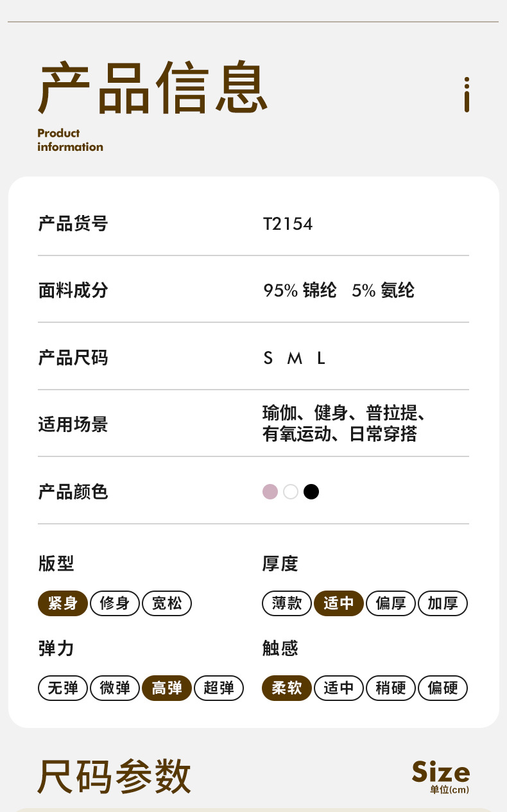This screenshot has width=507, height=812.
Task: Choose the 无弹 elasticity option
Action: coord(63,688)
